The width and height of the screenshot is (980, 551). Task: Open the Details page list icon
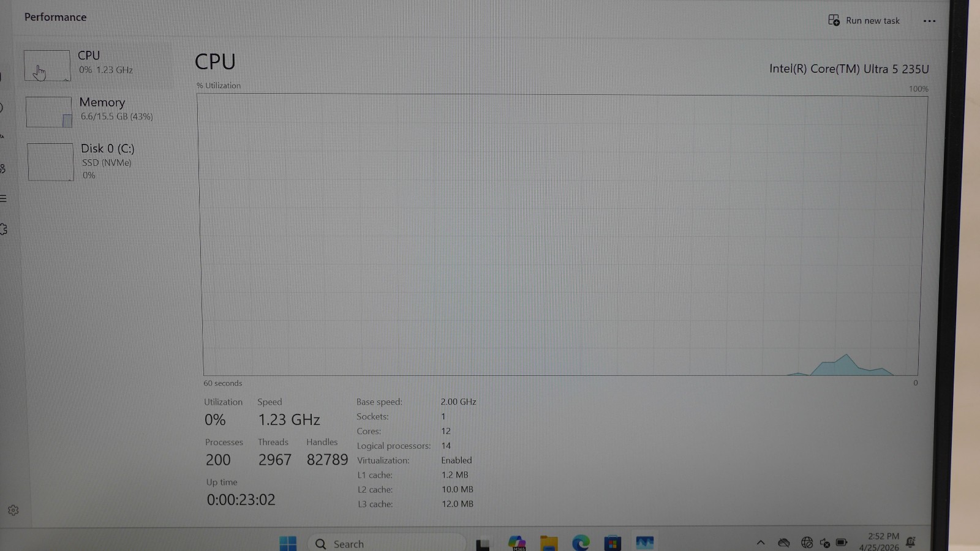tap(3, 198)
